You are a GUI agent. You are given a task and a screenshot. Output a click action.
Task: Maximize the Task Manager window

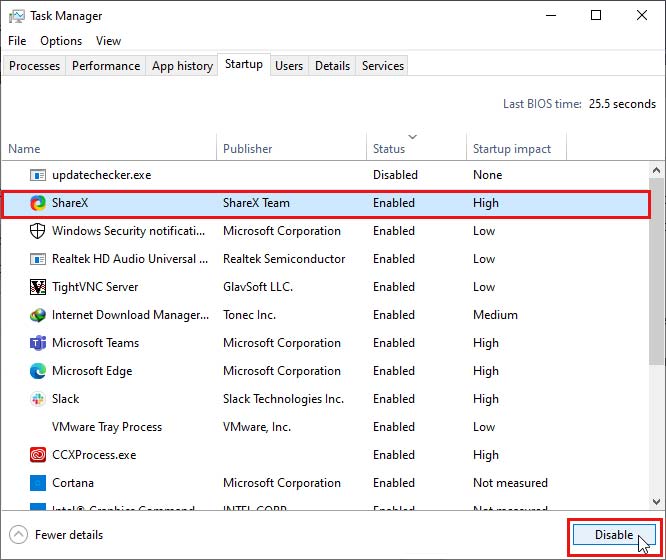(596, 16)
